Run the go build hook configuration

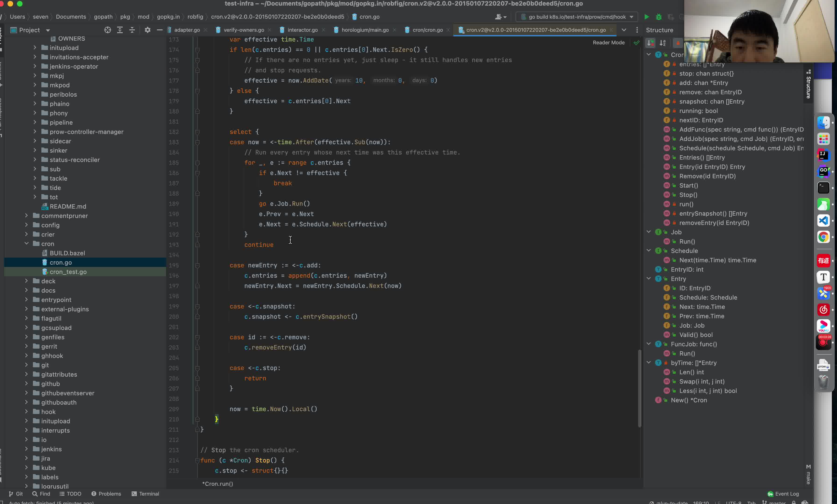click(647, 17)
